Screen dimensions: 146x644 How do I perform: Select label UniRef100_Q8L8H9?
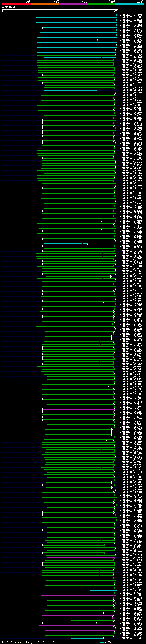(x=131, y=60)
